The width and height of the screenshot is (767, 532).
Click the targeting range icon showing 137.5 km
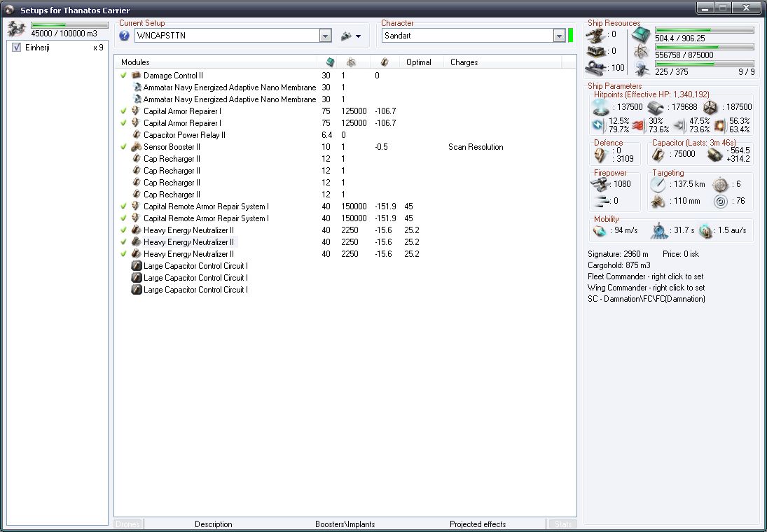(x=658, y=184)
